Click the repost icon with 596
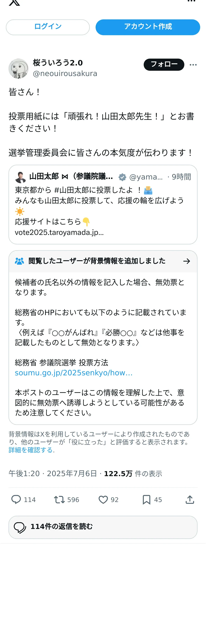206x644 pixels. coord(59,500)
